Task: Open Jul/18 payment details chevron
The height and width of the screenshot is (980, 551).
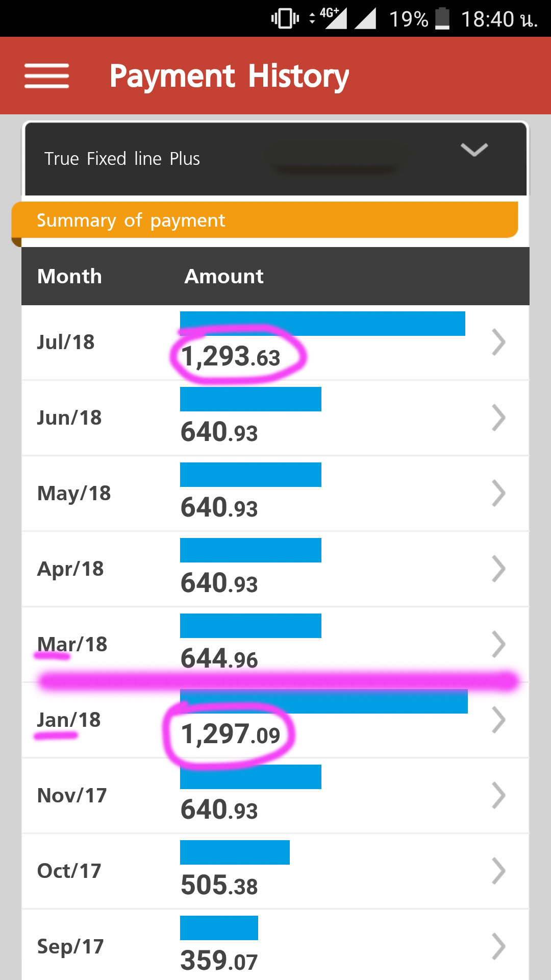Action: click(498, 342)
